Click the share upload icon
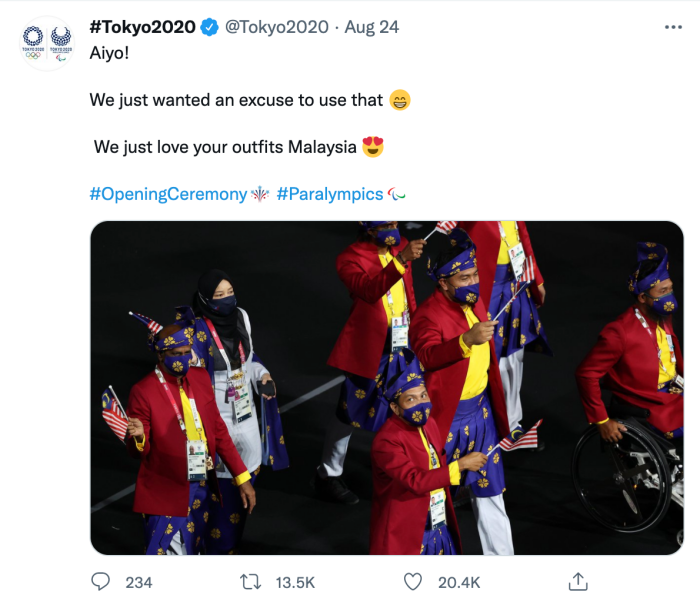 tap(577, 581)
